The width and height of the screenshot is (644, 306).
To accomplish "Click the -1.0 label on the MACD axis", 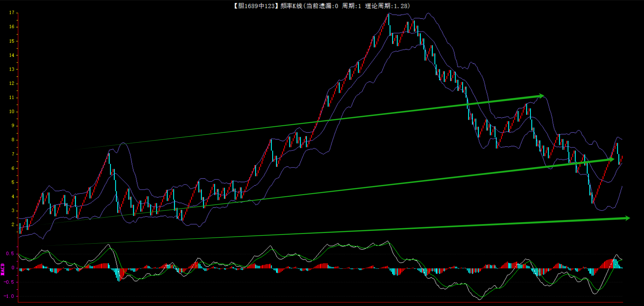I will click(9, 296).
